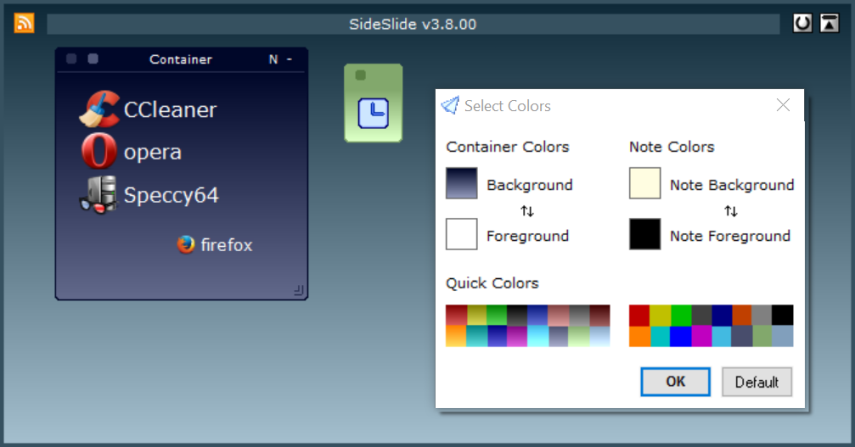Click the Speccy64 shortcut label

click(x=171, y=195)
